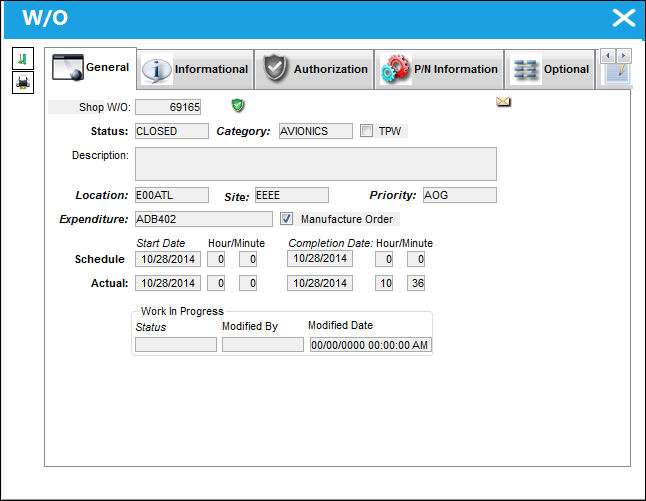
Task: Click the Status field showing CLOSED
Action: 172,131
